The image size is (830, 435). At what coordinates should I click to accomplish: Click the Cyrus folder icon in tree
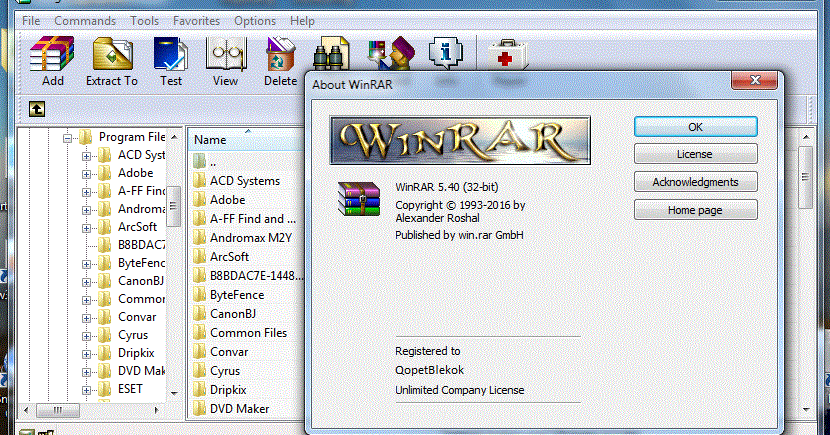click(x=104, y=335)
